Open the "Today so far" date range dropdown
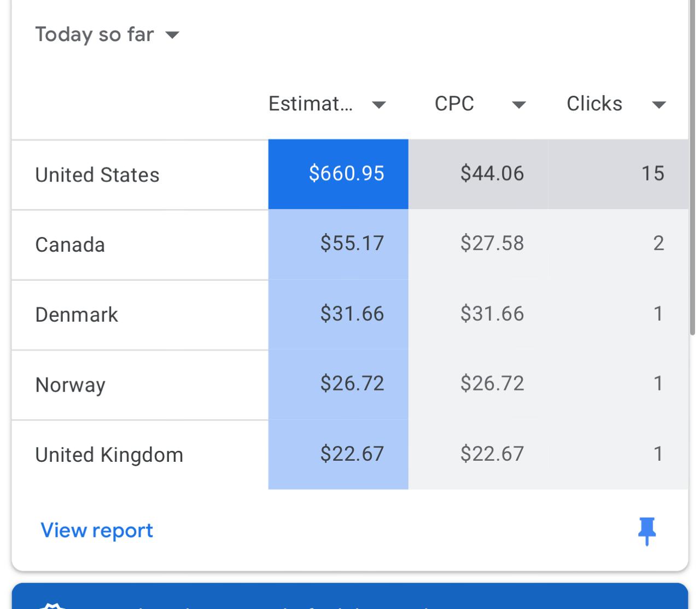The image size is (700, 609). click(107, 35)
